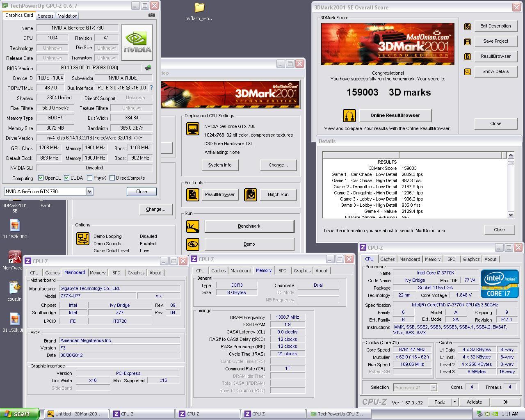Open the SPD tab in the Memory CPU-Z window

pos(283,271)
